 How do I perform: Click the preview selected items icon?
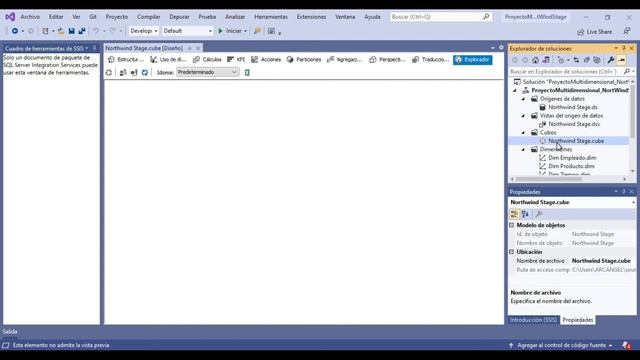(x=621, y=60)
